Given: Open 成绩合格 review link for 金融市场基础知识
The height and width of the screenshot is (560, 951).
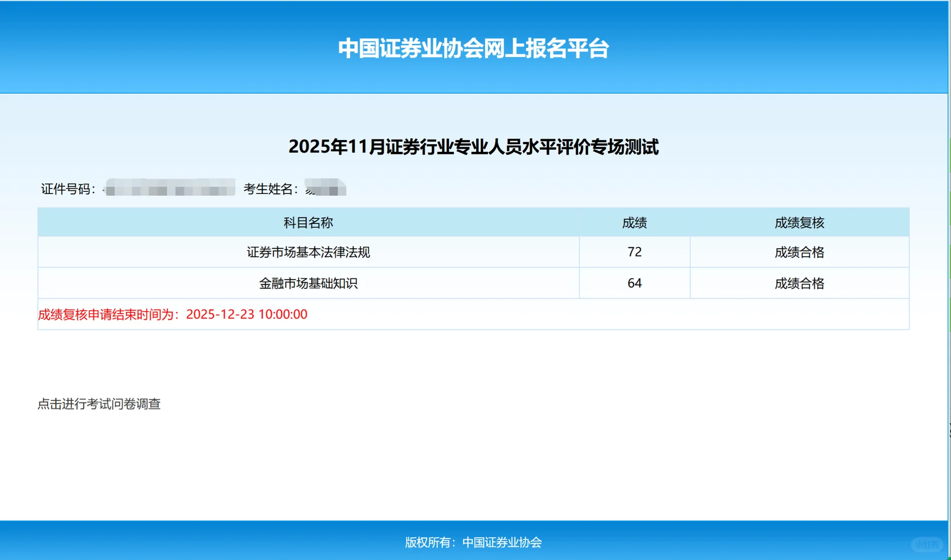Looking at the screenshot, I should click(801, 283).
